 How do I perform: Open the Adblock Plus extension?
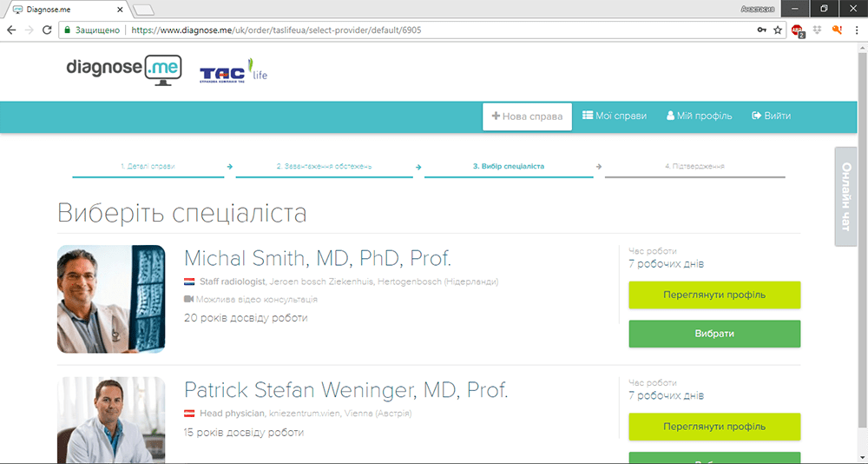point(798,30)
